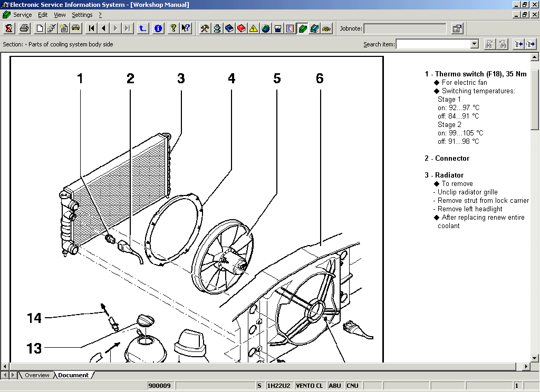Go to the previous page arrow
The width and height of the screenshot is (540, 392).
click(104, 28)
